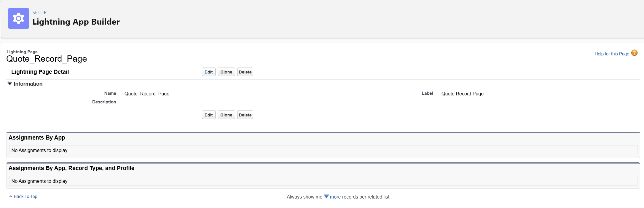Open the Help for this Page link
This screenshot has width=644, height=208.
[x=612, y=54]
